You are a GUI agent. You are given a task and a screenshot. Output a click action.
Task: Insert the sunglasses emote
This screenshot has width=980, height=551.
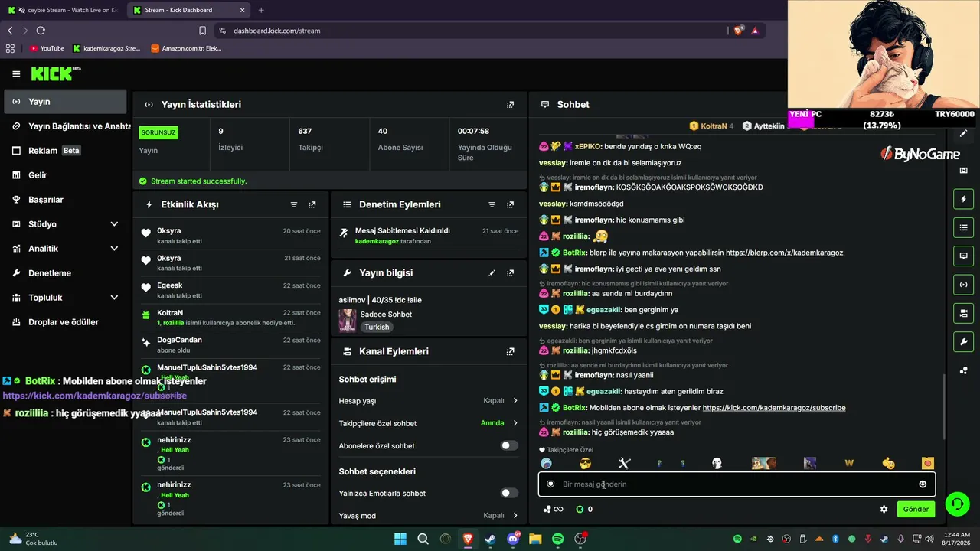point(586,463)
